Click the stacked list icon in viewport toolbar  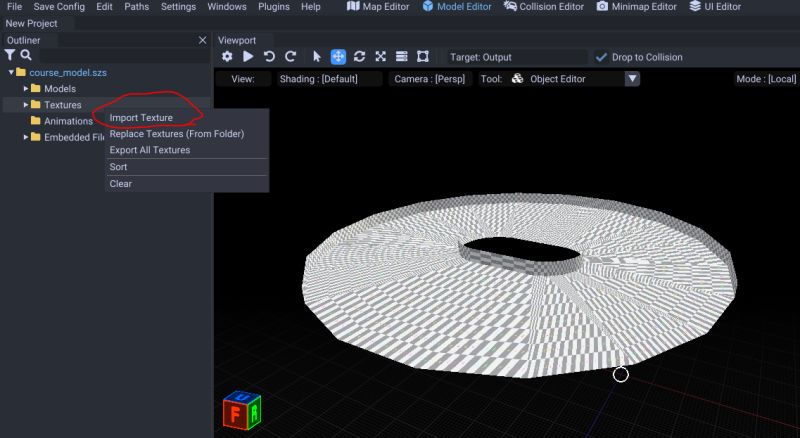[x=402, y=57]
